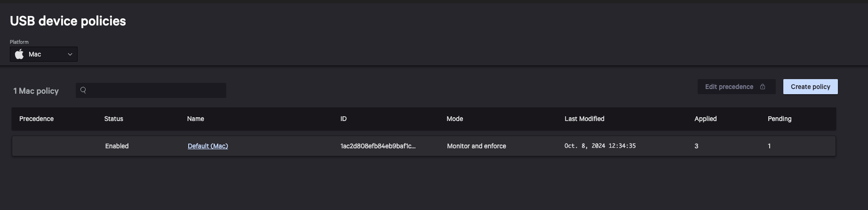
Task: Click the search magnifier icon
Action: click(83, 90)
